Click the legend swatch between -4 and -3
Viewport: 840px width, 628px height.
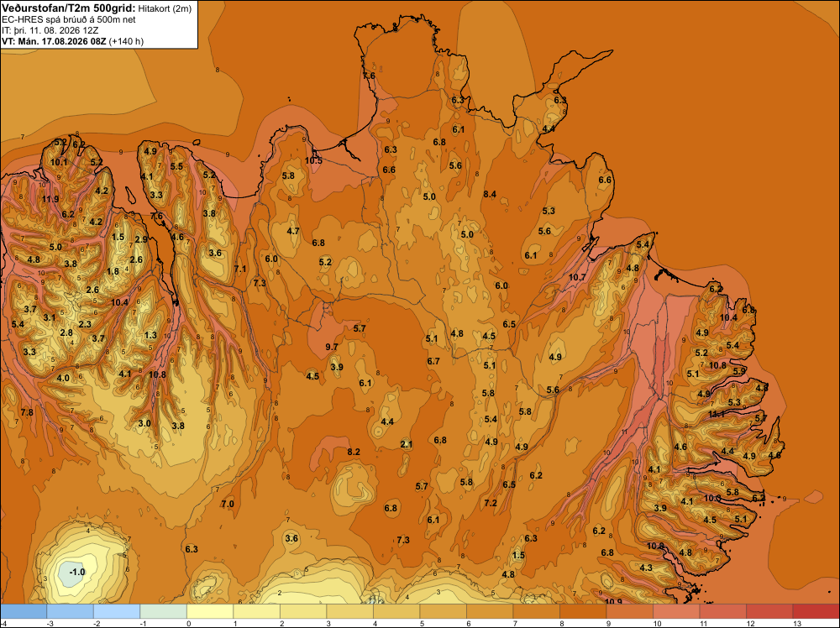(24, 611)
